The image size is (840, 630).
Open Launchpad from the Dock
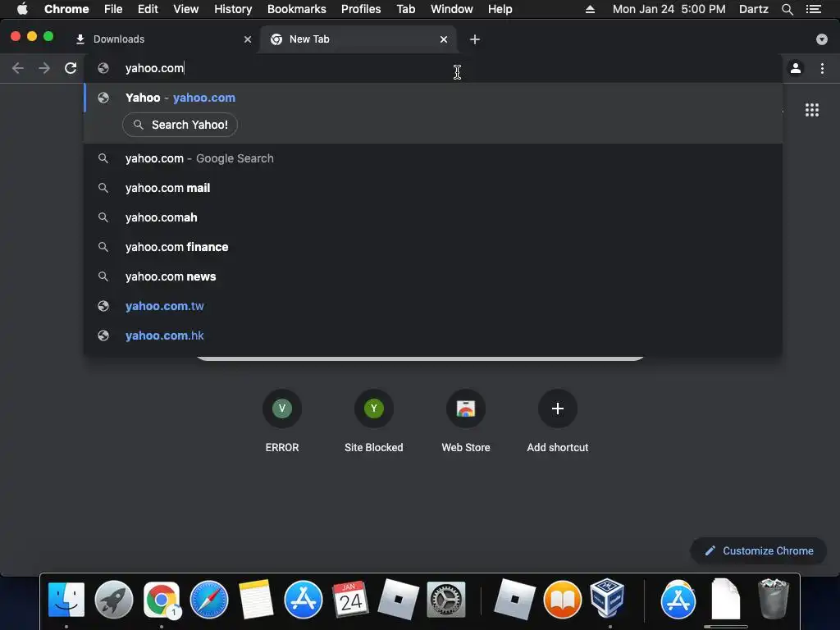pyautogui.click(x=113, y=600)
